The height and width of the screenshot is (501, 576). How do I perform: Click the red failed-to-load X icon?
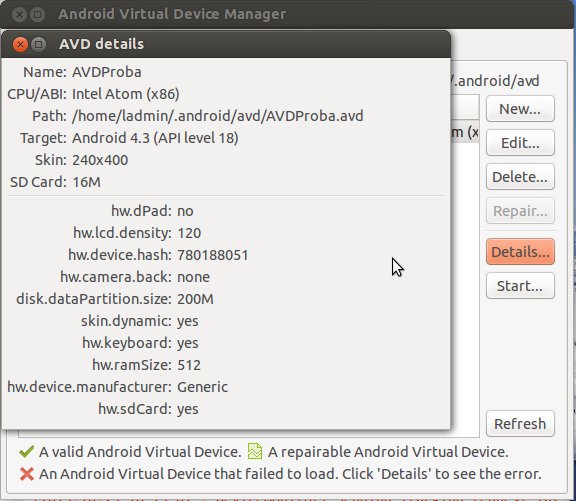[x=27, y=474]
